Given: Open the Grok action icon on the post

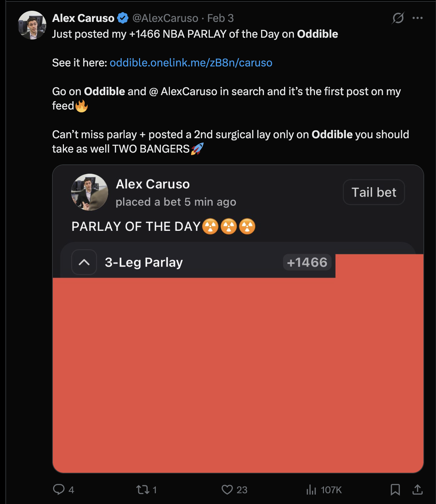Looking at the screenshot, I should click(398, 18).
